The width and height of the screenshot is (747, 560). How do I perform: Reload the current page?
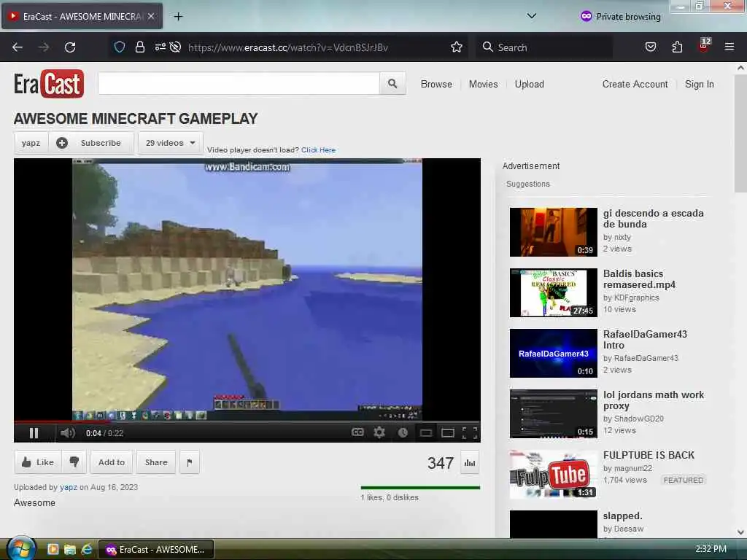[x=70, y=47]
